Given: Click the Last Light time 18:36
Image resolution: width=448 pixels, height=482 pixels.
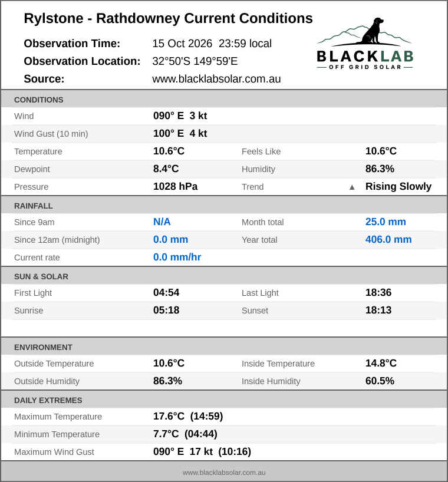Looking at the screenshot, I should [x=378, y=293].
